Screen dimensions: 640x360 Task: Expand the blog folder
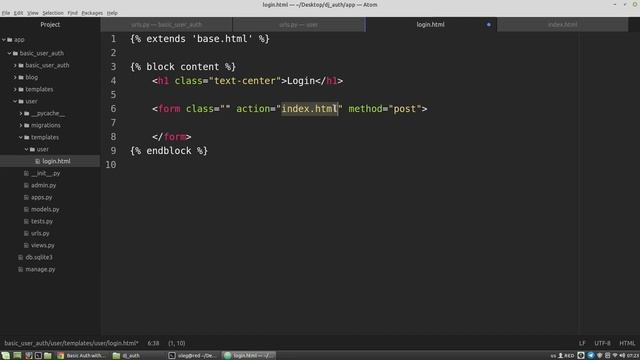[15, 77]
